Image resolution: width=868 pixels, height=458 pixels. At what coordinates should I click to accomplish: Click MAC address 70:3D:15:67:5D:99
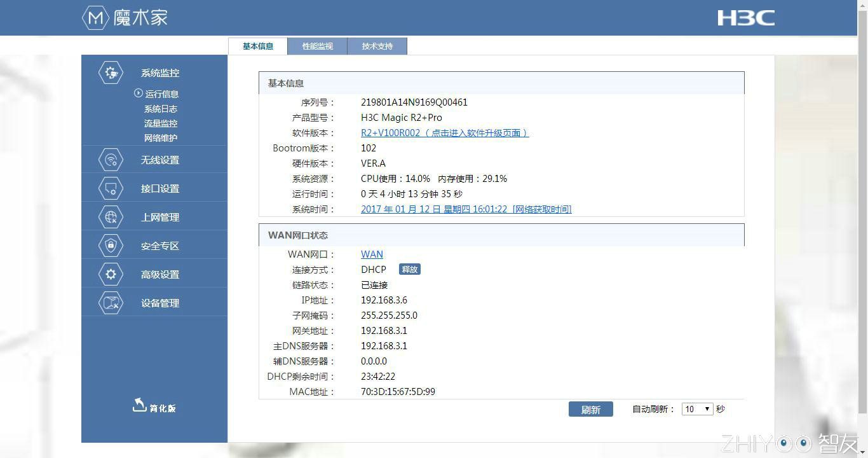398,392
